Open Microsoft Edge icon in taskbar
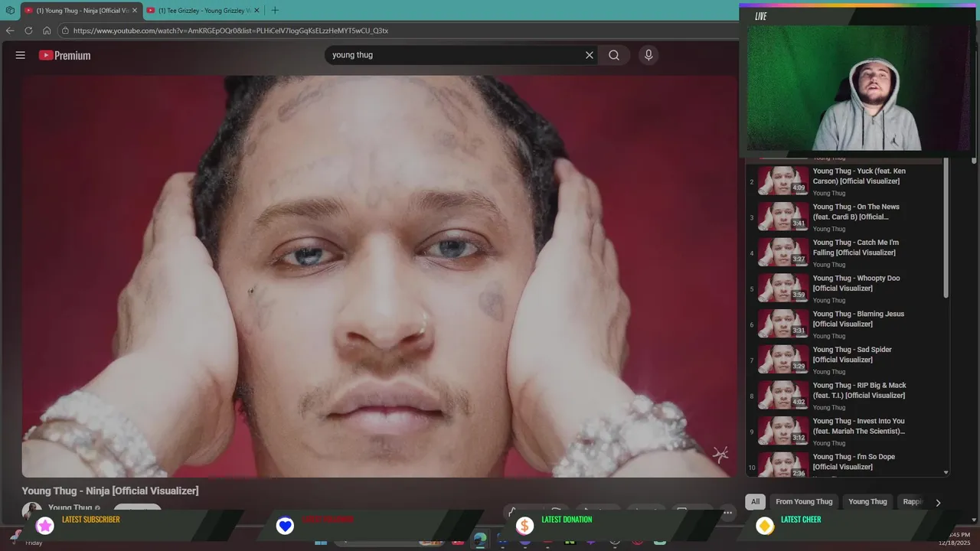This screenshot has height=551, width=980. [x=480, y=540]
